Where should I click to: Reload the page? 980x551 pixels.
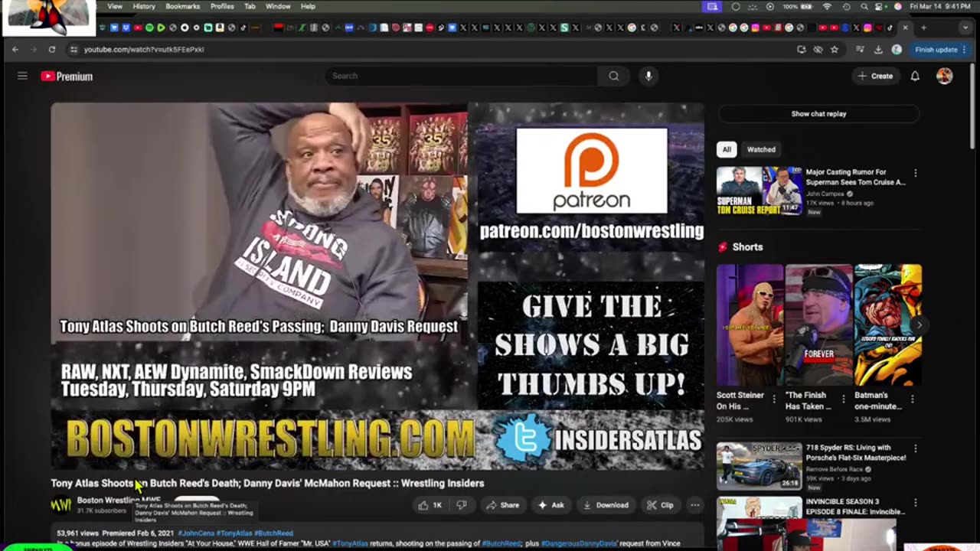point(52,49)
